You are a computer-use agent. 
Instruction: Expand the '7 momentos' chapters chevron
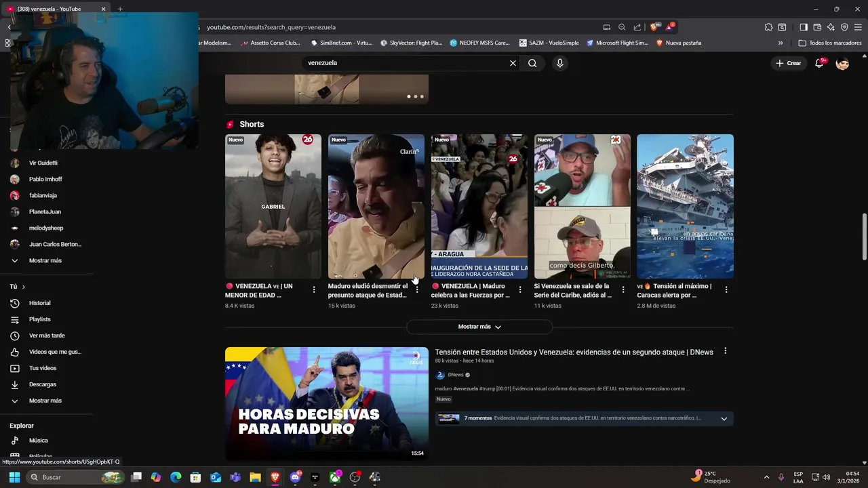(724, 419)
